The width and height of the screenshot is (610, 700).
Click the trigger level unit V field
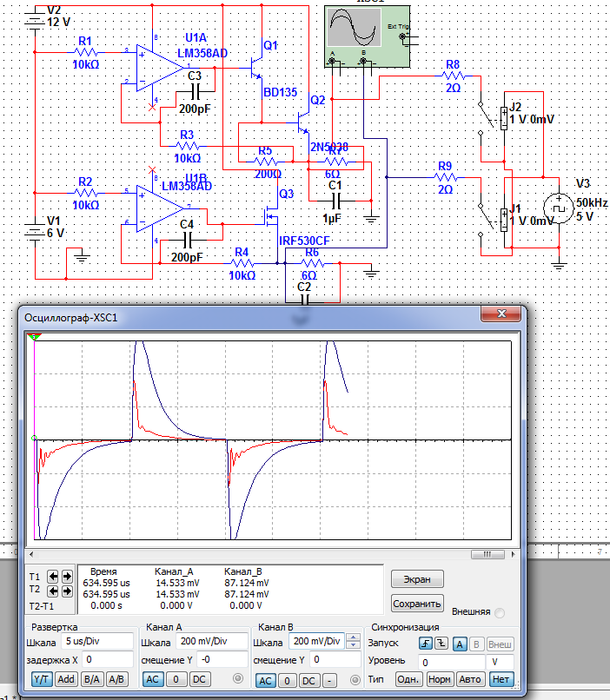click(x=501, y=662)
